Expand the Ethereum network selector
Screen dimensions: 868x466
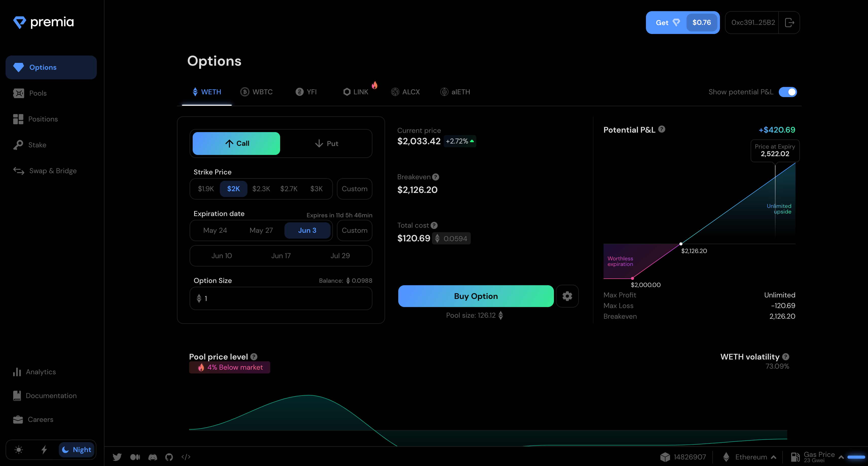click(751, 457)
